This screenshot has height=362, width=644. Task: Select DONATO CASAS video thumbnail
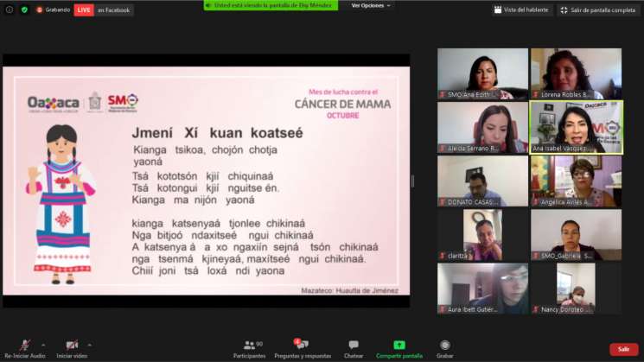pyautogui.click(x=482, y=180)
